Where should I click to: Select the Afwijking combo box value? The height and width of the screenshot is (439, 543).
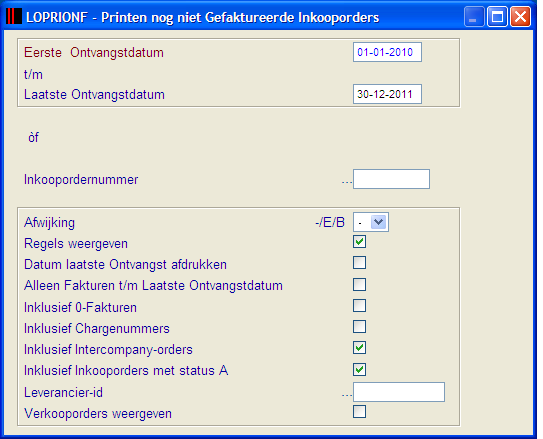point(371,222)
